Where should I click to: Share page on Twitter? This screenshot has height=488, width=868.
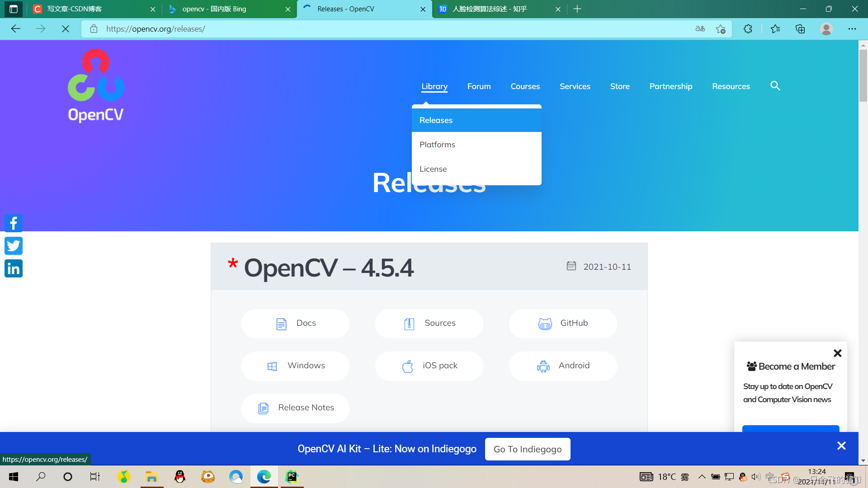[x=14, y=246]
